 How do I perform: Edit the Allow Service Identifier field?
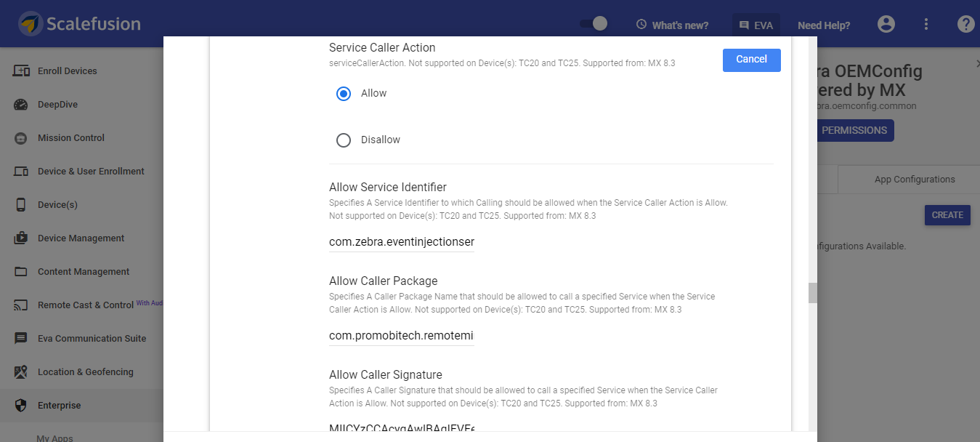[x=402, y=241]
